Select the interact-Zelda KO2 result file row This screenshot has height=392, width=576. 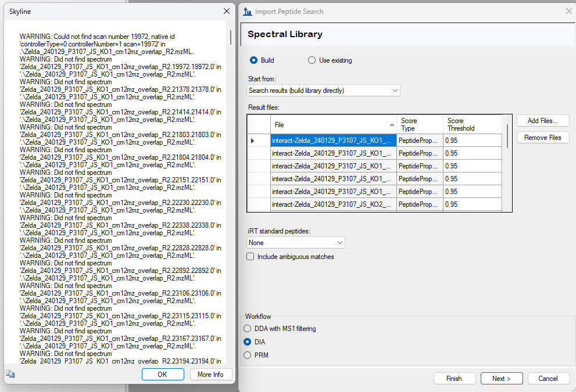333,204
